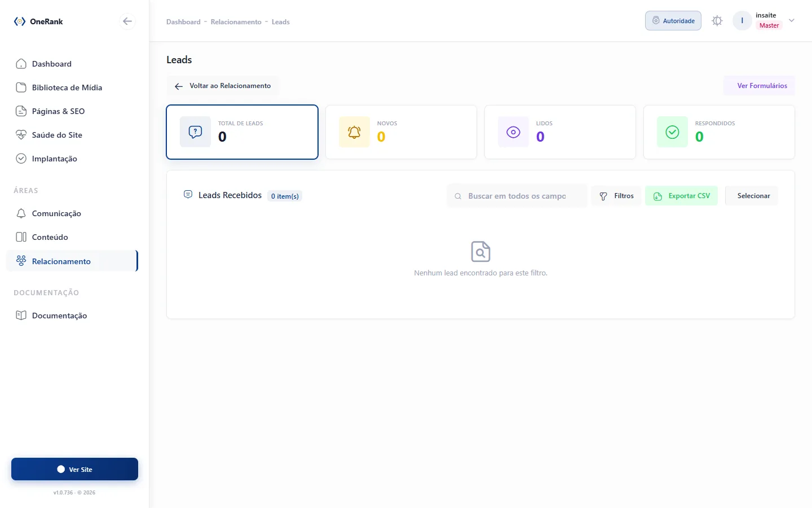The height and width of the screenshot is (508, 812).
Task: Click the Documentação book icon
Action: pyautogui.click(x=21, y=316)
